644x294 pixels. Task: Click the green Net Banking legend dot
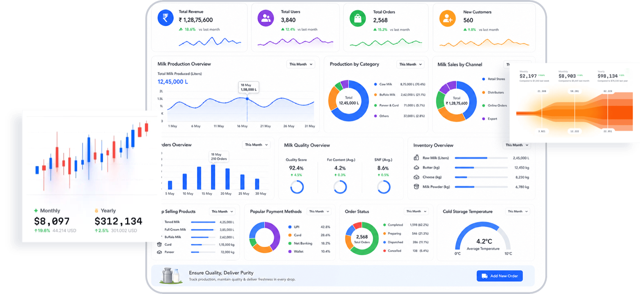pos(290,243)
